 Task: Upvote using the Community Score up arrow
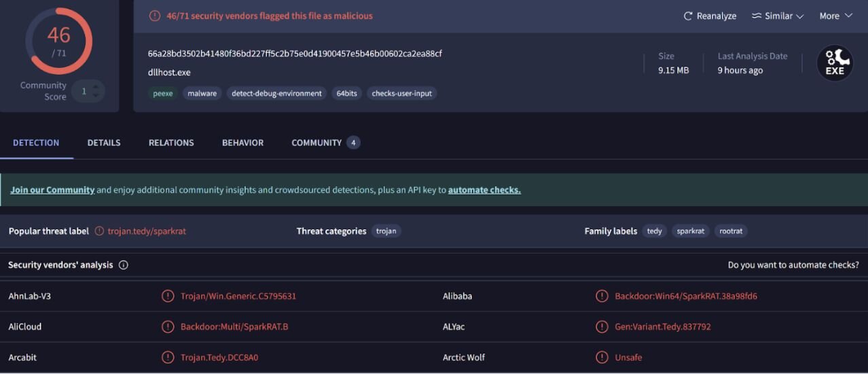[96, 86]
